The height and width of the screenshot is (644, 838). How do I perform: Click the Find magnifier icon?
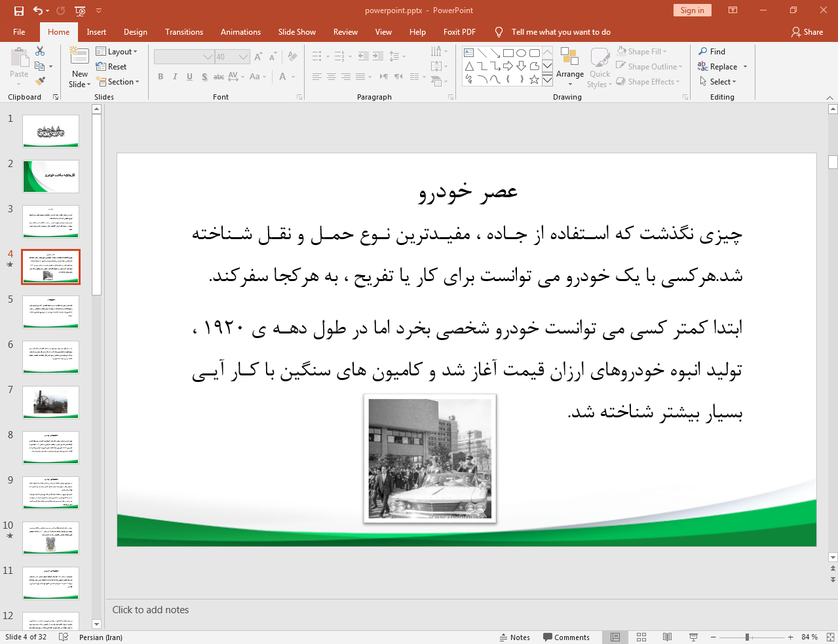703,51
